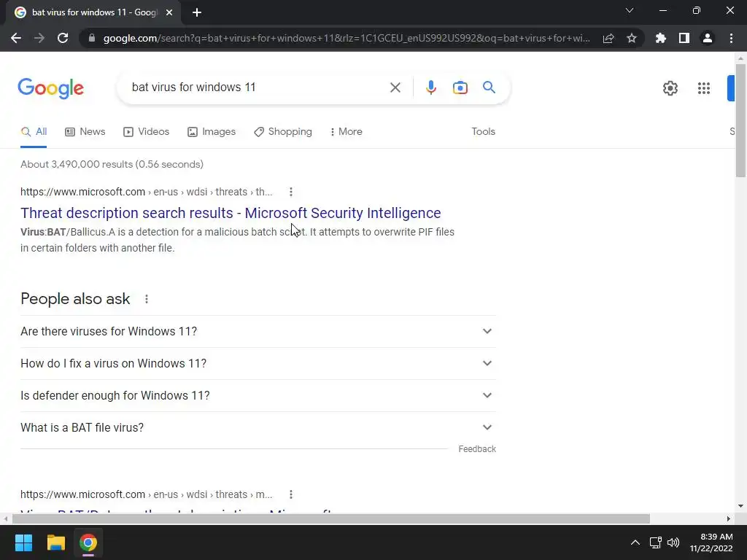Open File Explorer from the taskbar
The width and height of the screenshot is (747, 560).
pyautogui.click(x=55, y=542)
